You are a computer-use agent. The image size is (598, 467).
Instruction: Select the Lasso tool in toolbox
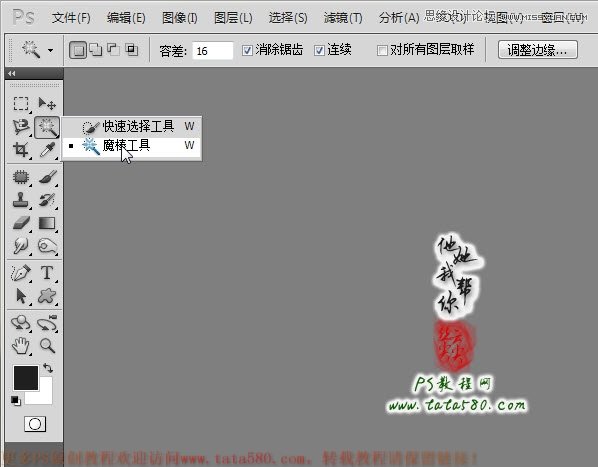[x=21, y=127]
